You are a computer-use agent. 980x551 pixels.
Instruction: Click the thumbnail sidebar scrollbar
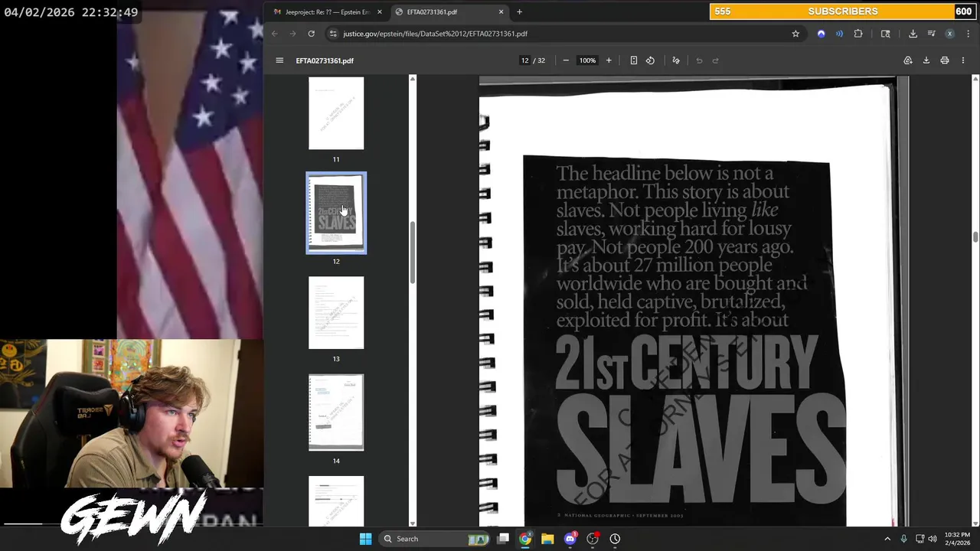(413, 253)
